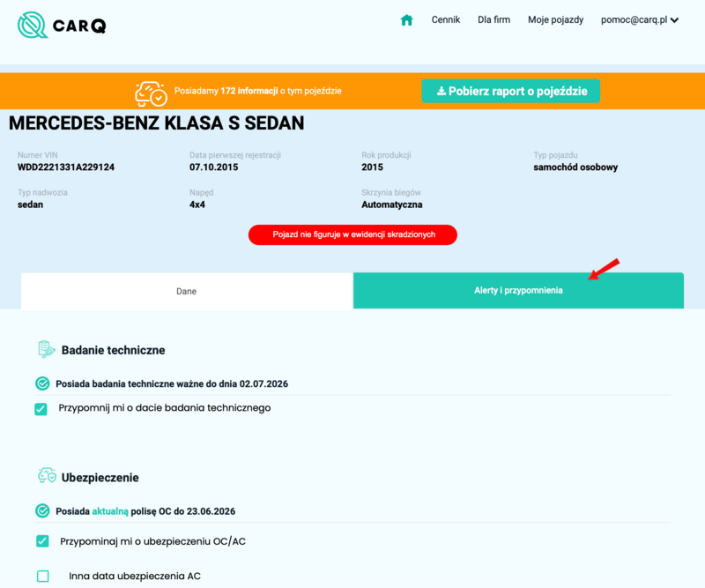Screen dimensions: 705x588
Task: Open the Dla firm menu item
Action: (493, 19)
